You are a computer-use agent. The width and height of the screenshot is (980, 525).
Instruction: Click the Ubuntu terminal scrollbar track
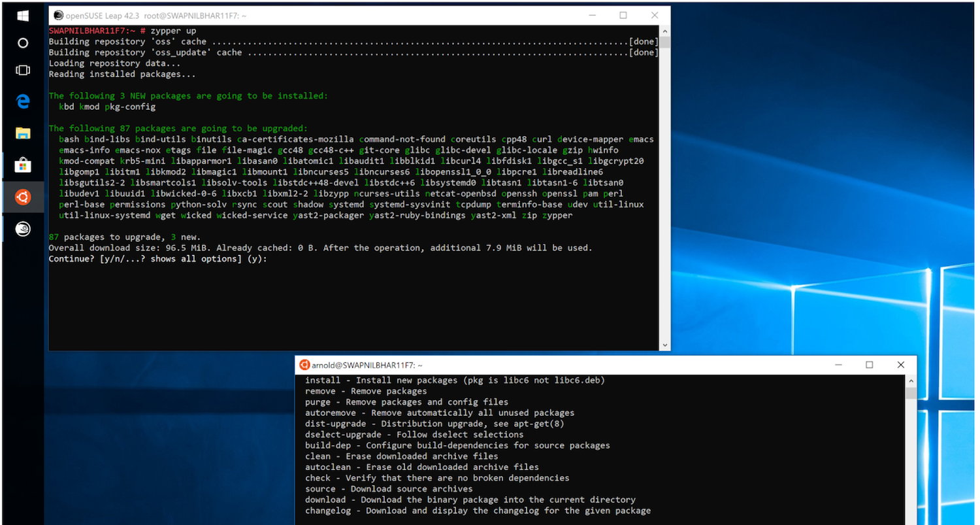910,458
